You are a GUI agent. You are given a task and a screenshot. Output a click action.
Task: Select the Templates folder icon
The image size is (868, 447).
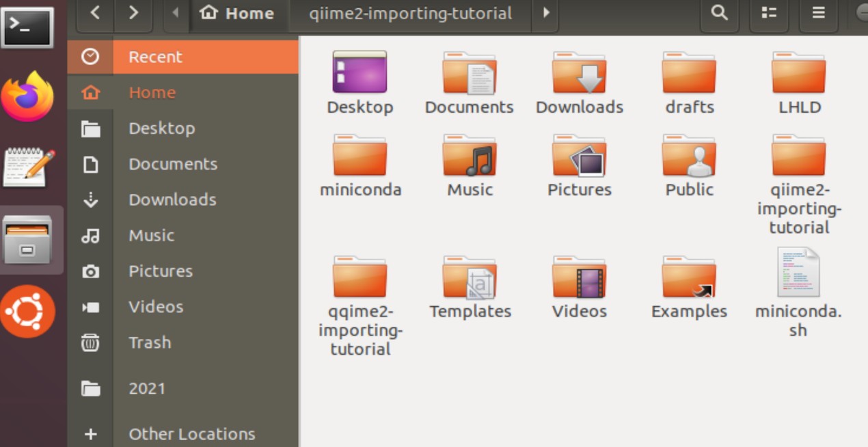[470, 278]
